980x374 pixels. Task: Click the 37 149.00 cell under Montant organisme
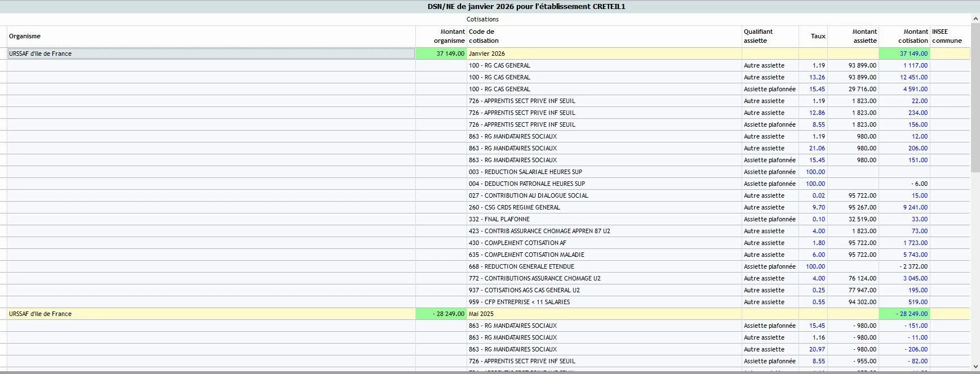(441, 54)
